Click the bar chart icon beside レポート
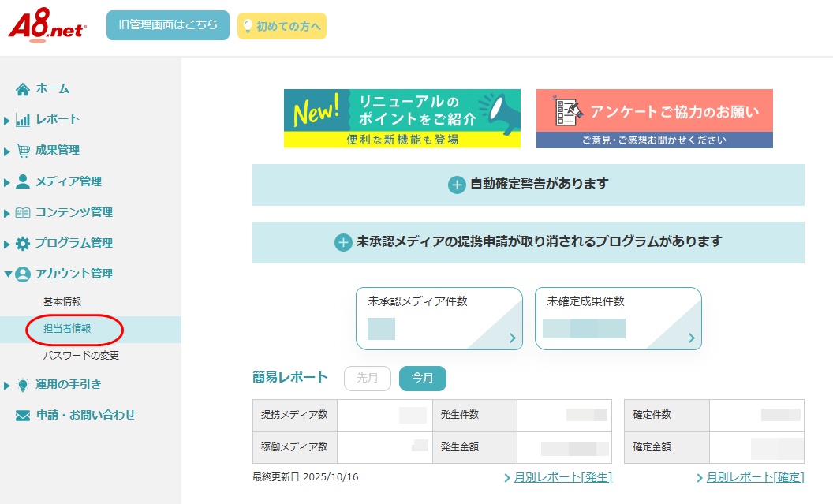 pos(23,120)
